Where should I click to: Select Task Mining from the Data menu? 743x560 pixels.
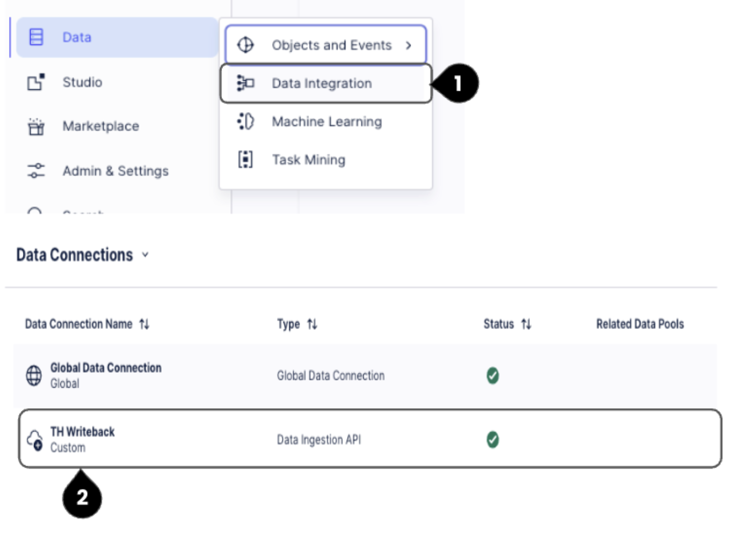pyautogui.click(x=308, y=160)
